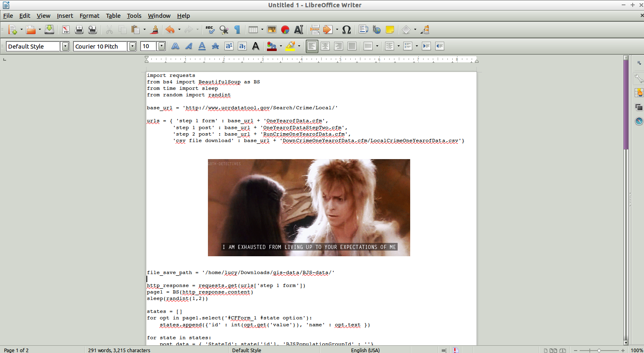
Task: Toggle italic text formatting
Action: [x=189, y=46]
